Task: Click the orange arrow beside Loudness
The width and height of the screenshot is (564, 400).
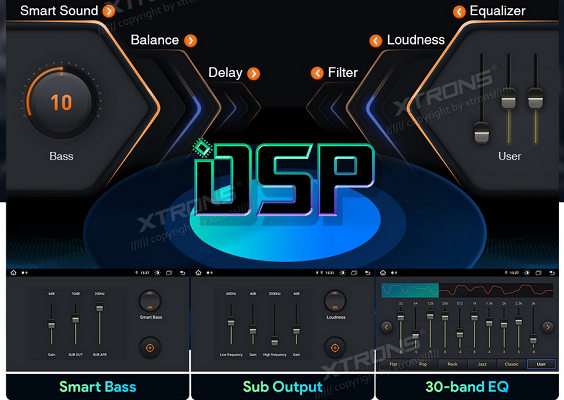Action: coord(376,41)
